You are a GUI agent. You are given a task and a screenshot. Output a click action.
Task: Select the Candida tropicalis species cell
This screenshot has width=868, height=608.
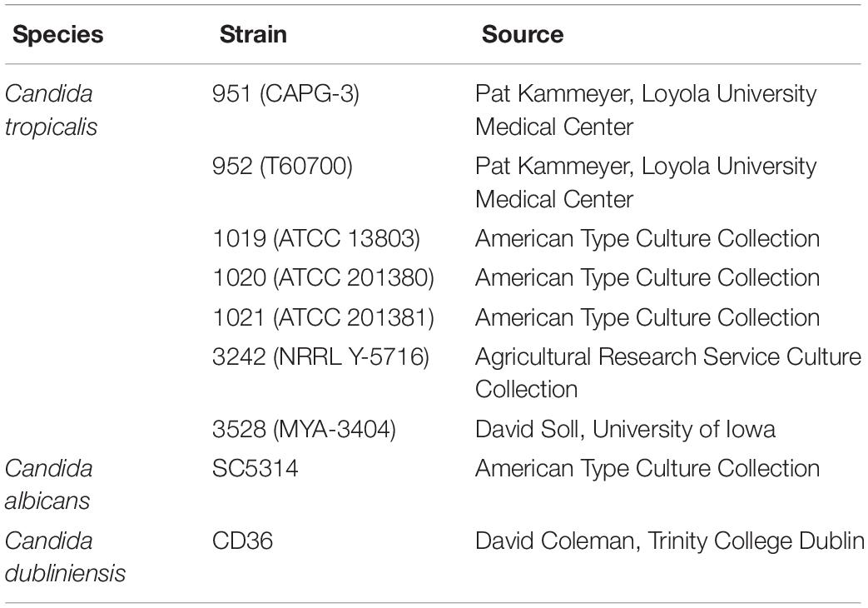point(51,110)
